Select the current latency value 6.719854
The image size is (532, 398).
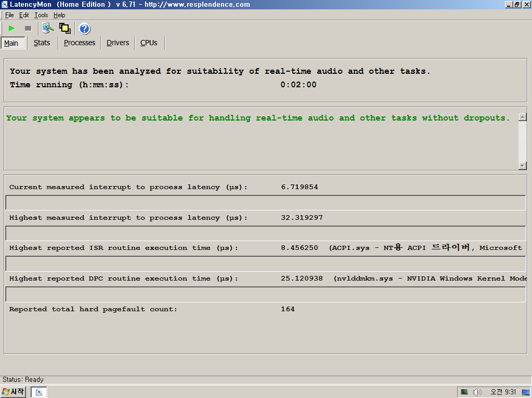point(299,187)
